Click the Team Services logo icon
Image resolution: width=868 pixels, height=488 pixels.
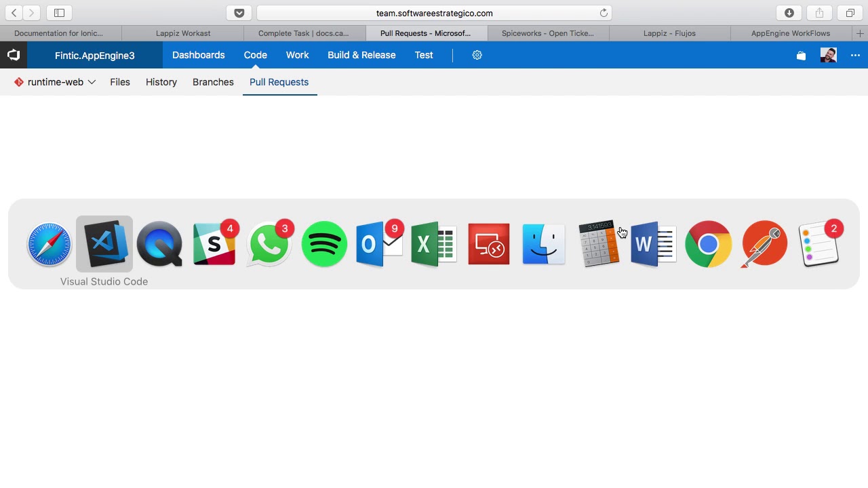pos(14,55)
